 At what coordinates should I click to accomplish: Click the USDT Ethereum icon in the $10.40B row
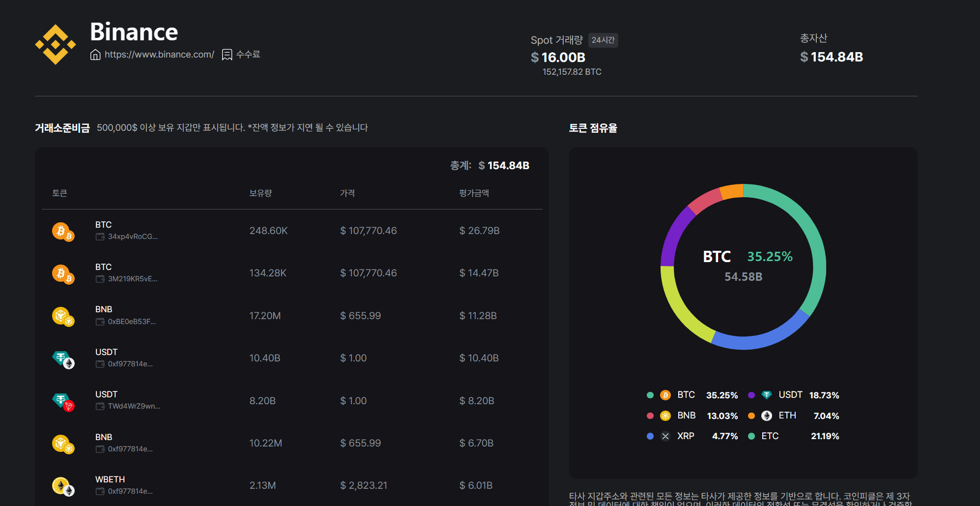pos(63,359)
